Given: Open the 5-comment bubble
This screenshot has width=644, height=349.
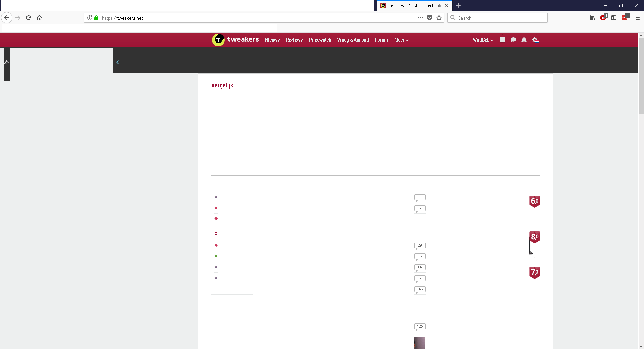Looking at the screenshot, I should (420, 209).
